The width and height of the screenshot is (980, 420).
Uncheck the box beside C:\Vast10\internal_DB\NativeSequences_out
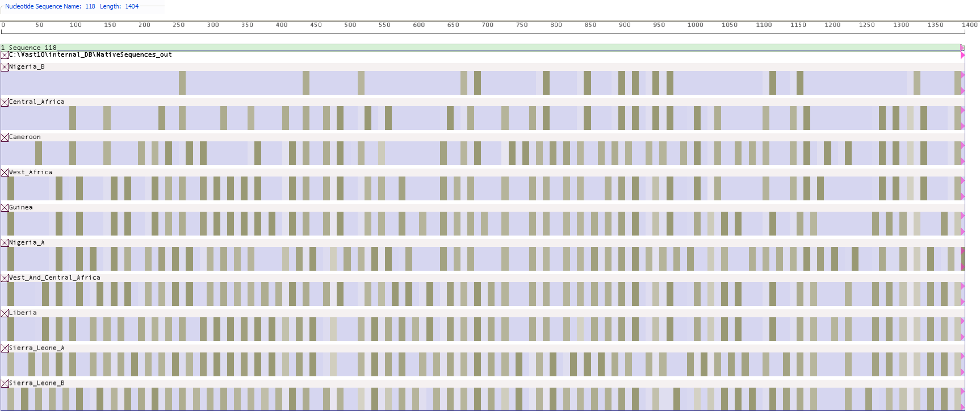tap(5, 55)
